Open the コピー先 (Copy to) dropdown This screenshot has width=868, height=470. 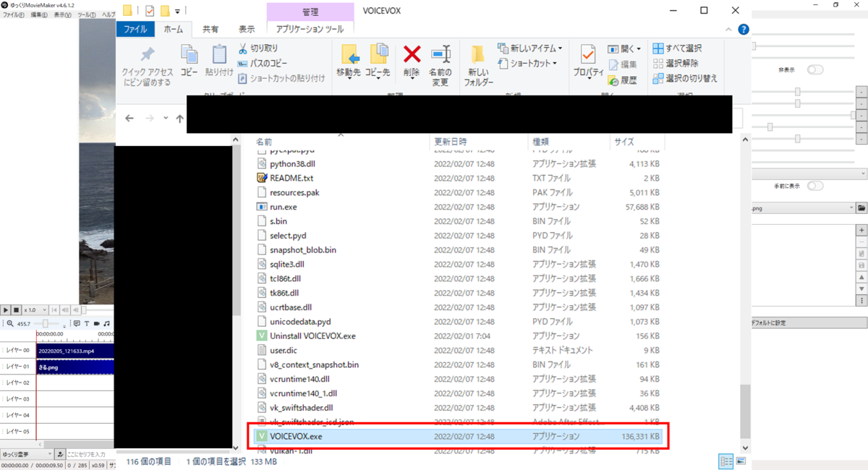coord(377,61)
